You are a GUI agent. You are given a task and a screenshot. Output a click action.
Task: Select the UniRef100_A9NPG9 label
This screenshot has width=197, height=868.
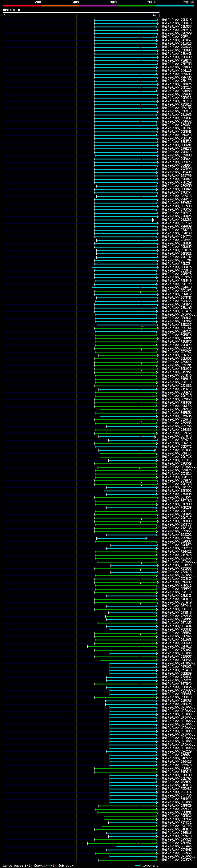pos(177,402)
